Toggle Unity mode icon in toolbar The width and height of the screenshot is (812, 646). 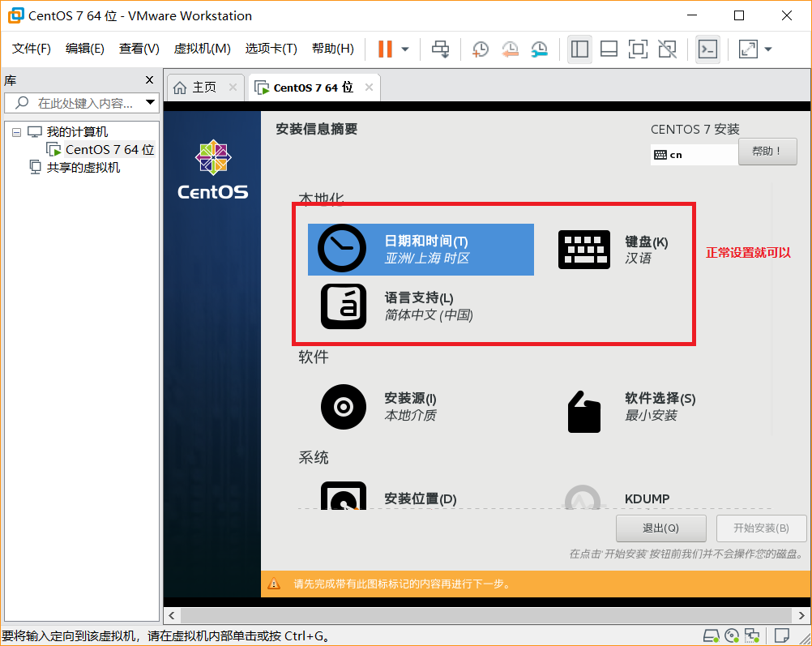(x=667, y=49)
